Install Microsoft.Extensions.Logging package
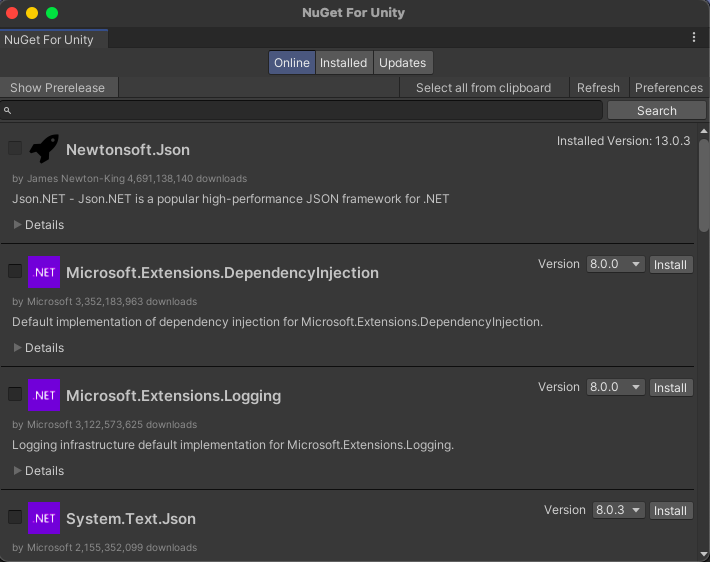 pos(671,388)
